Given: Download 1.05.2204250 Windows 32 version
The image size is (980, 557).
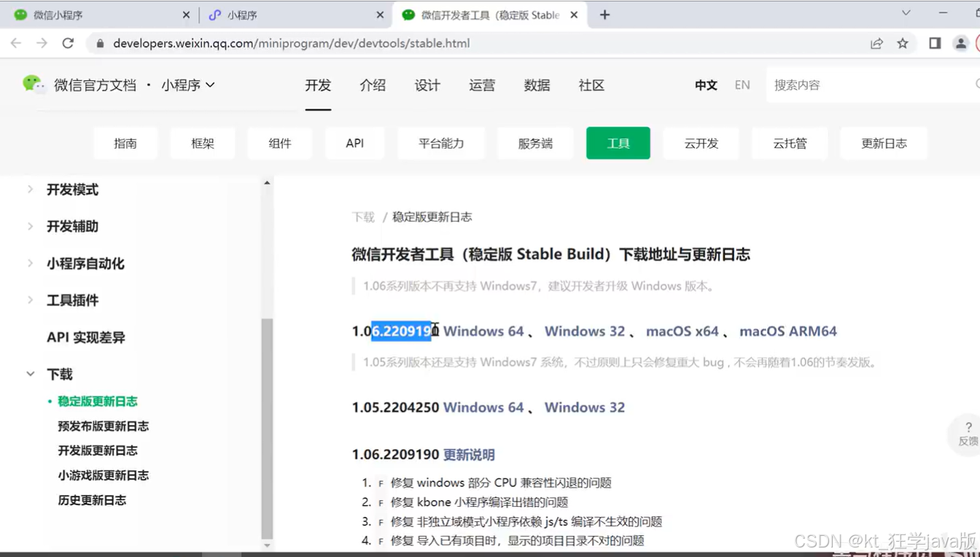Looking at the screenshot, I should tap(585, 408).
